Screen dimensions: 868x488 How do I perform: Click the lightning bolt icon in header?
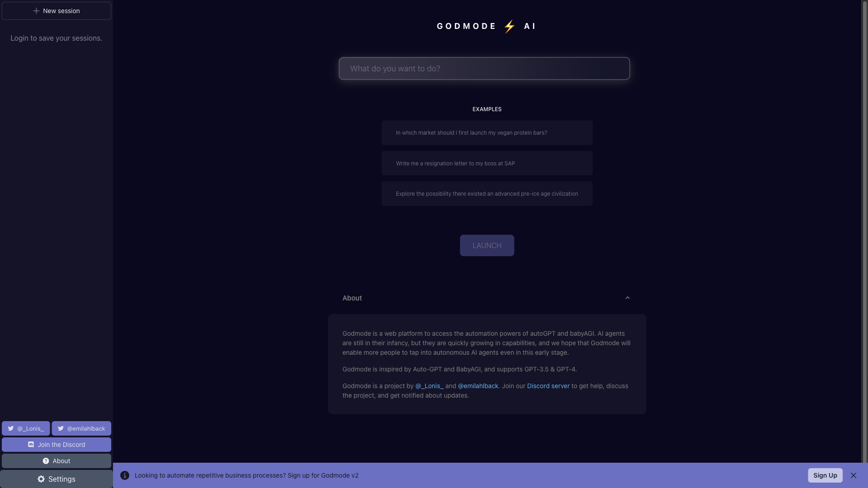tap(509, 26)
